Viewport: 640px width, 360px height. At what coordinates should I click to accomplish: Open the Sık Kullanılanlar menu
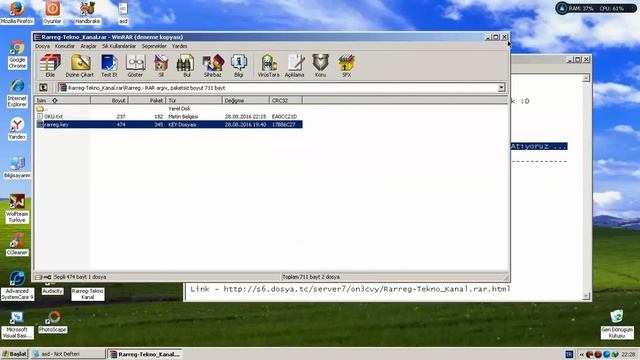point(119,46)
